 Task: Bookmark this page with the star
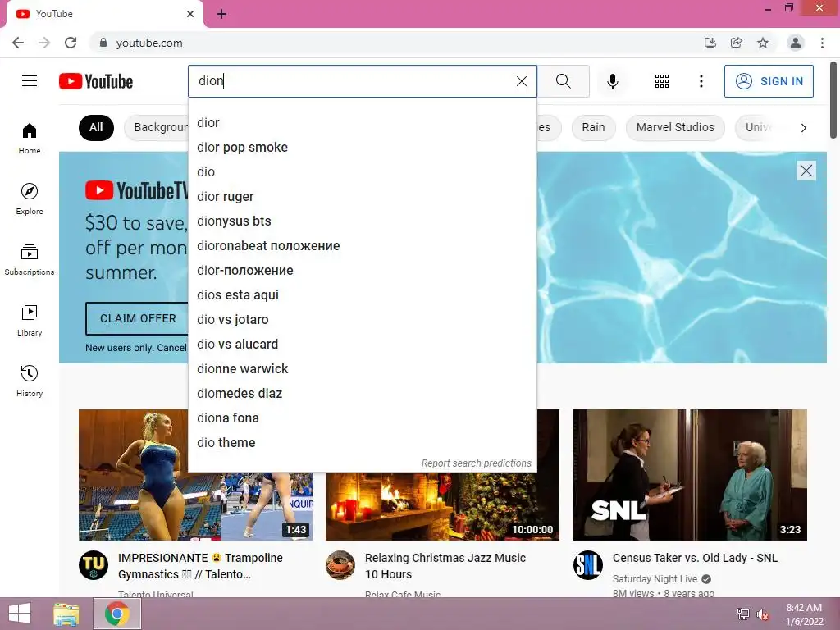click(763, 43)
